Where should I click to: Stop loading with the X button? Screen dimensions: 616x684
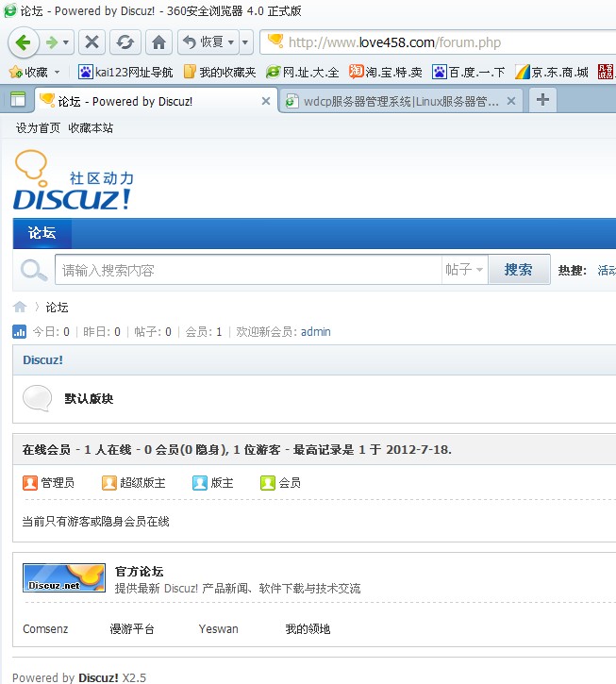92,42
